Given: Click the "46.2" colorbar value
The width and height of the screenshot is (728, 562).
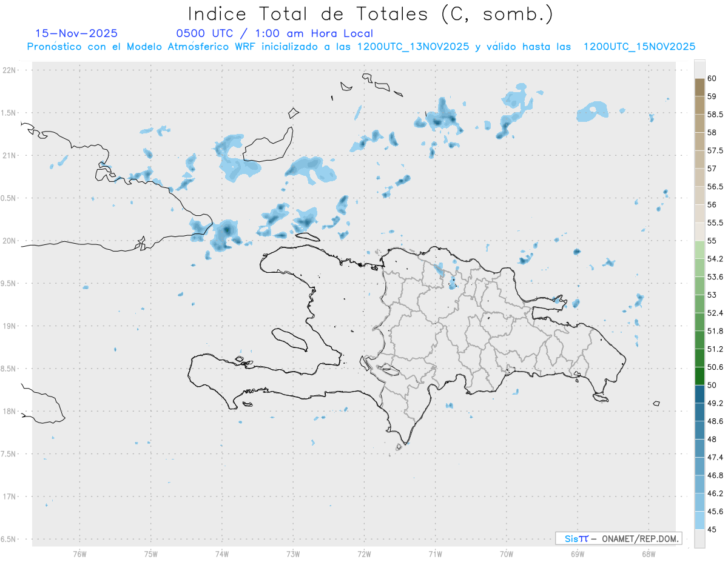Looking at the screenshot, I should 715,493.
